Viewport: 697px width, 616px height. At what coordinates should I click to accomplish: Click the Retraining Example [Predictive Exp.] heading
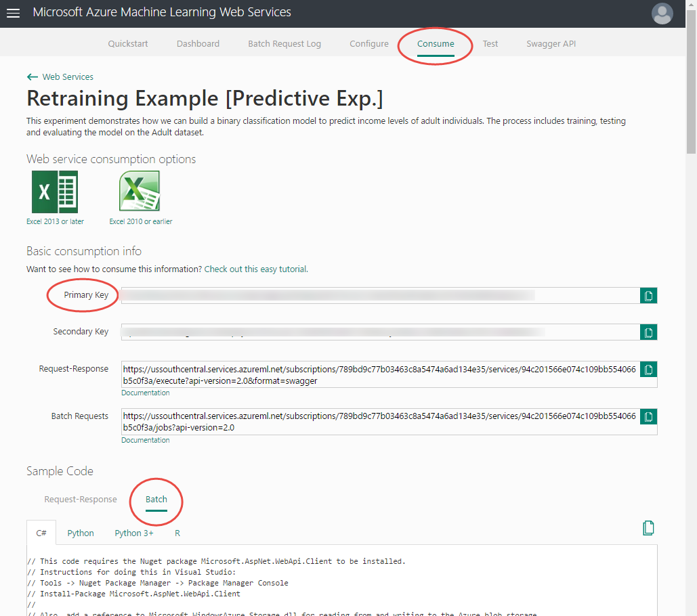coord(205,99)
